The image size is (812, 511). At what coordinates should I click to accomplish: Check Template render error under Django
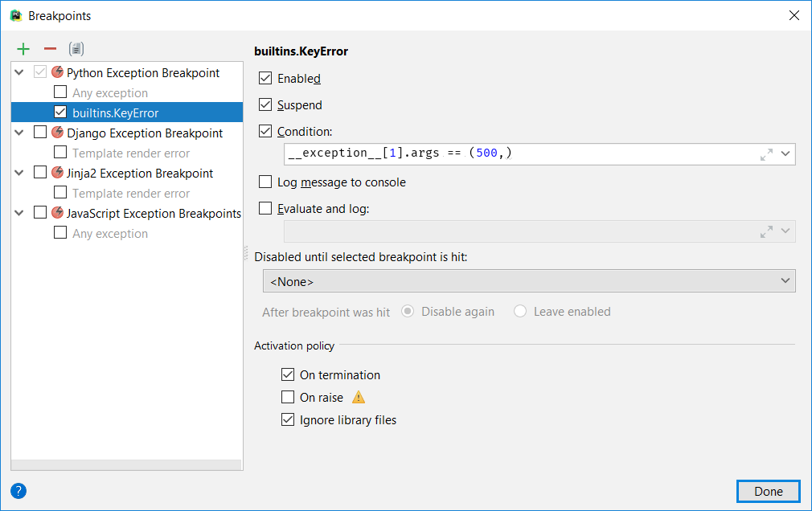click(60, 152)
